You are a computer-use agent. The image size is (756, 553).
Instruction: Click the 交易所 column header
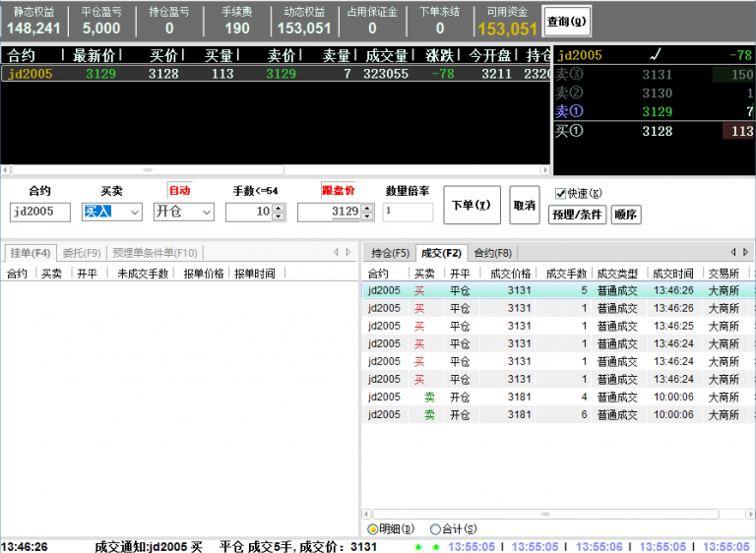point(724,274)
